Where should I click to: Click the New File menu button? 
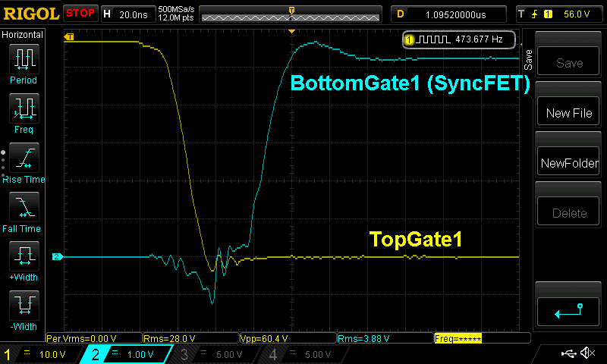coord(569,113)
